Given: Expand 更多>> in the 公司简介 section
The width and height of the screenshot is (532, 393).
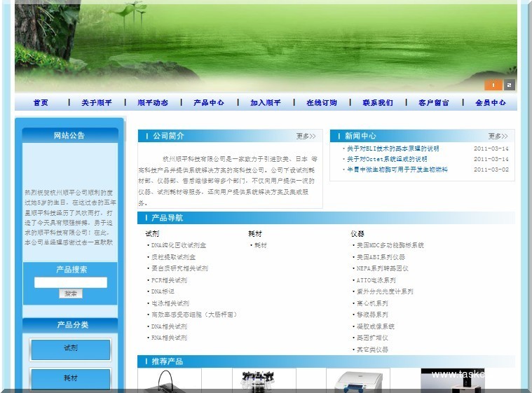Looking at the screenshot, I should pos(306,136).
